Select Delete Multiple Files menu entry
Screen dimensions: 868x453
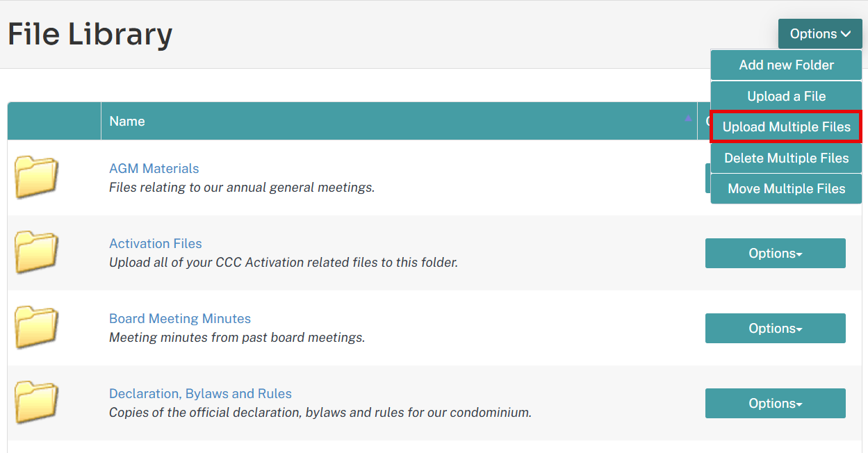point(786,158)
